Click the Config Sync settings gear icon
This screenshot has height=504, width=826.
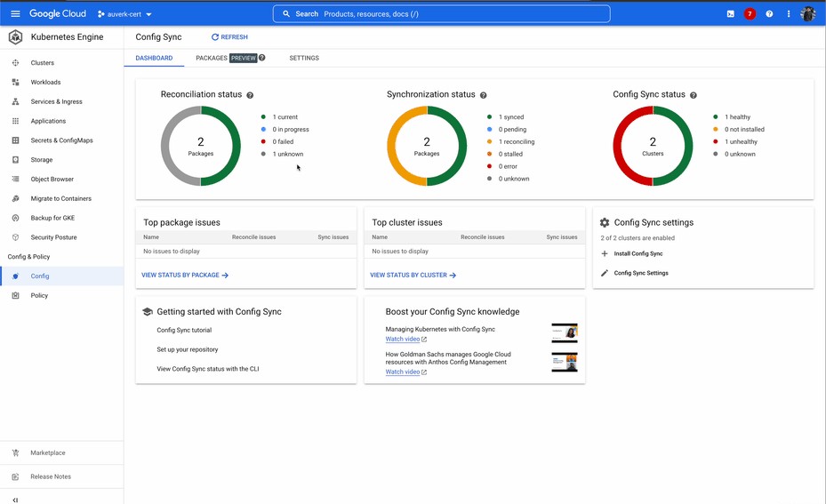[605, 223]
